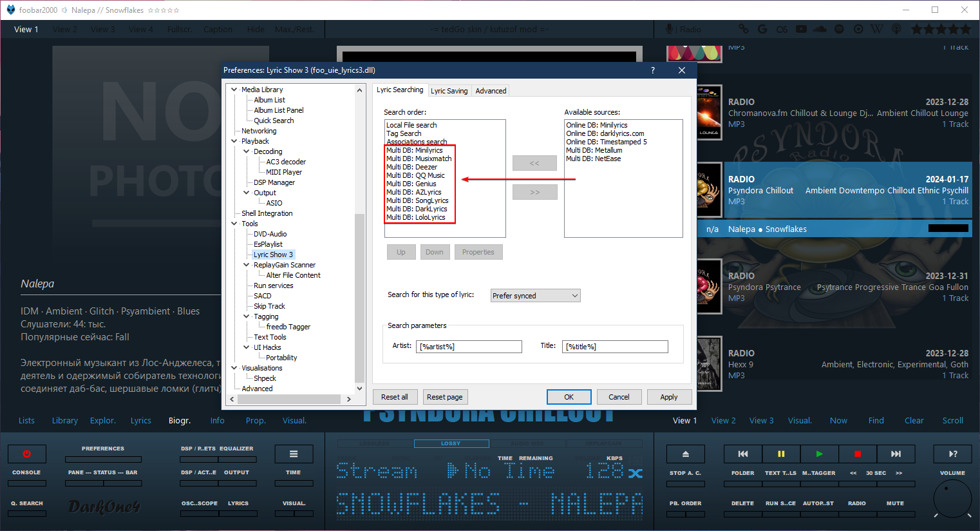Click Apply in Preferences dialog
980x531 pixels.
point(669,397)
